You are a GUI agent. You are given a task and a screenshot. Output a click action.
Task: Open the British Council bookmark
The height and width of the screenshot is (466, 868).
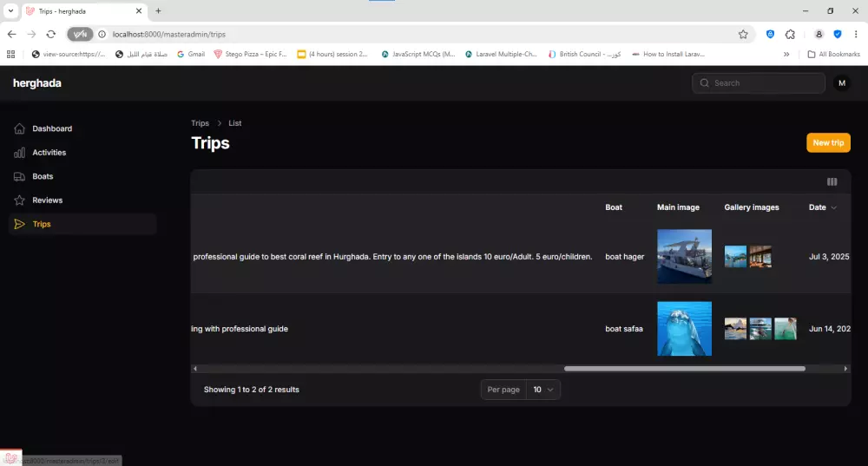point(584,55)
